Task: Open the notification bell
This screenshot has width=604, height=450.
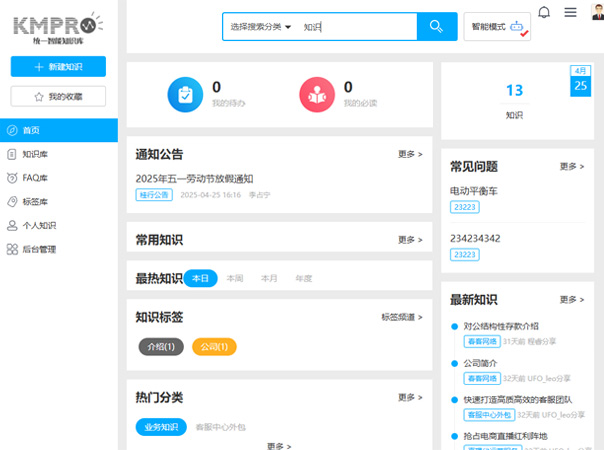Action: [544, 13]
